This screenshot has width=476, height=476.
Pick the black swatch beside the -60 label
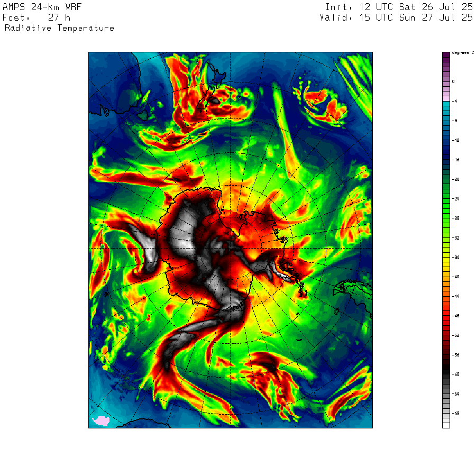click(446, 372)
